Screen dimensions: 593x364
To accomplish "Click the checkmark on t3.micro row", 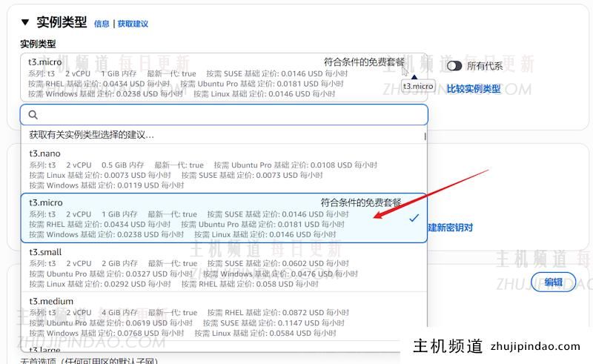I will tap(414, 218).
